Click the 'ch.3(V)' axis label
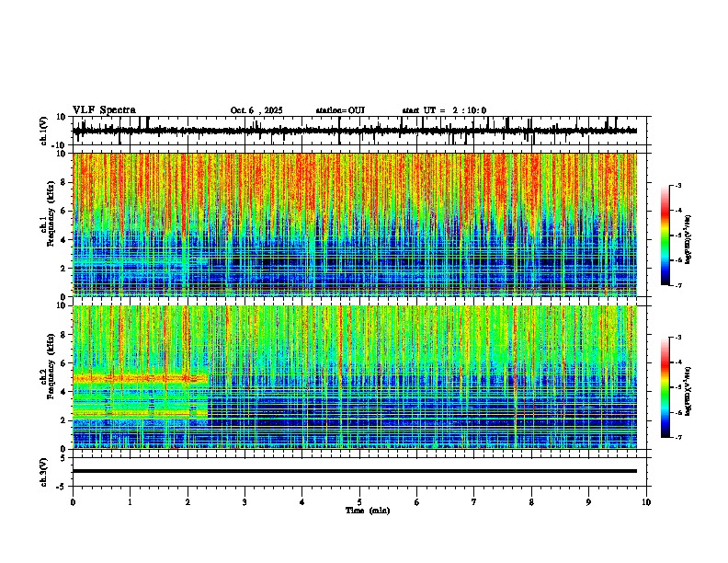Viewport: 728px width, 563px height. (44, 472)
